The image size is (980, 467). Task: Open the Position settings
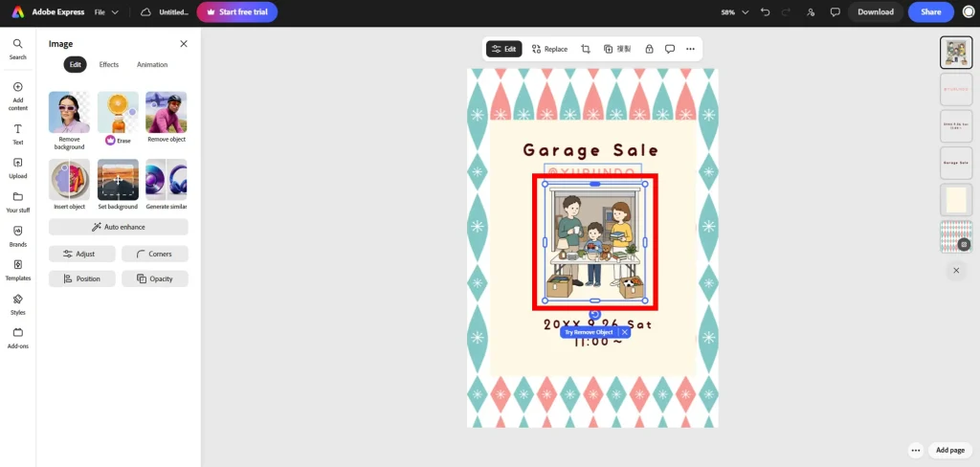pos(82,278)
